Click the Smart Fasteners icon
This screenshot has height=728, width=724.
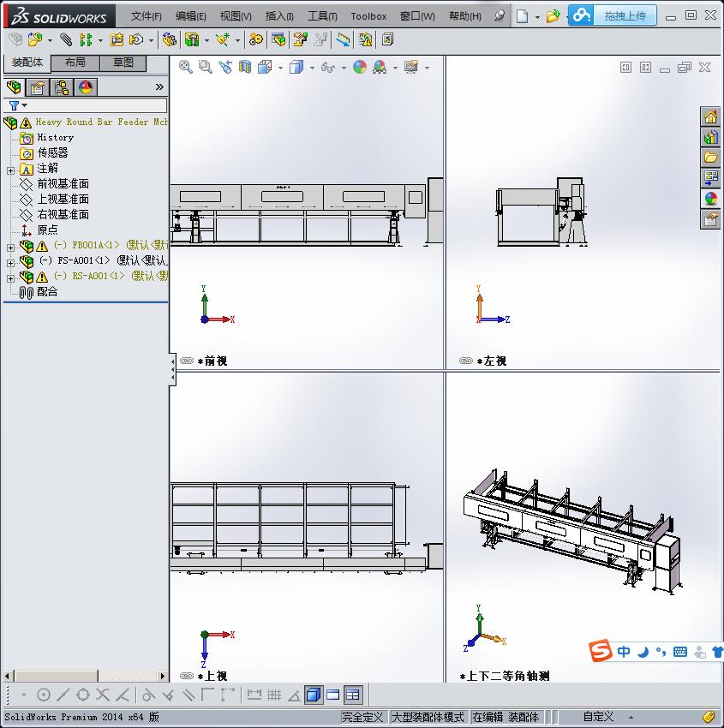(x=117, y=40)
